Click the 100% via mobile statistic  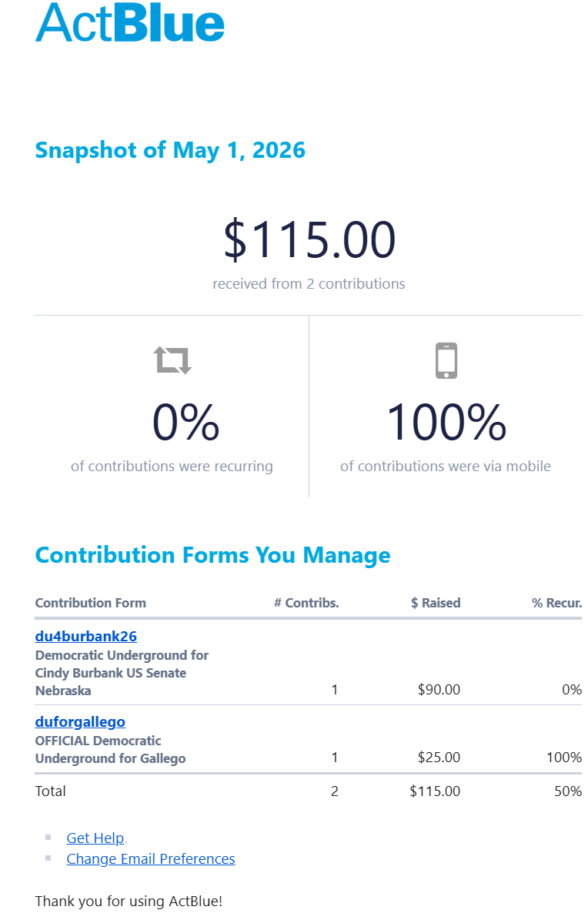(x=446, y=422)
